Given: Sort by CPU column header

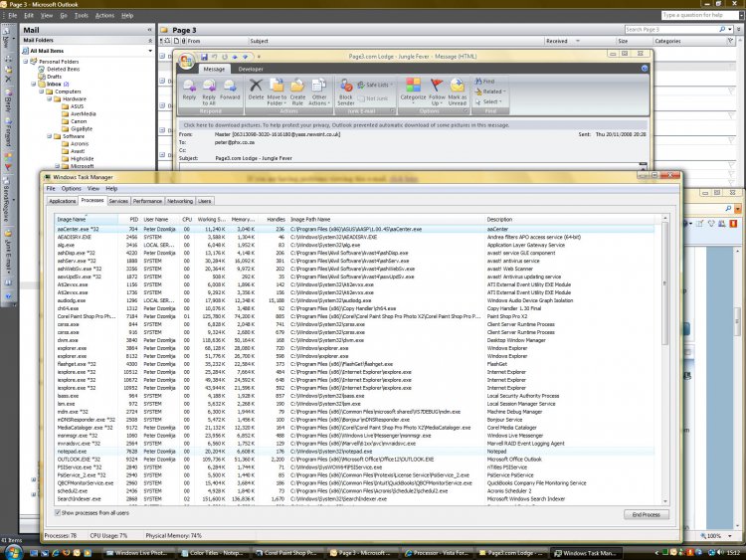Looking at the screenshot, I should (186, 220).
